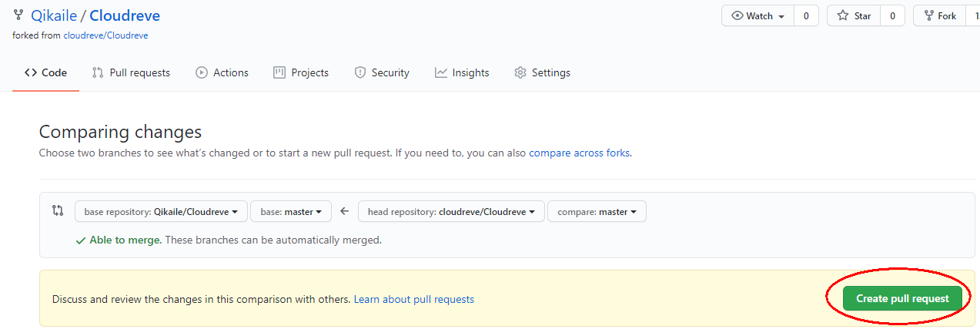
Task: Click the compare arrows switch icon
Action: (x=57, y=210)
